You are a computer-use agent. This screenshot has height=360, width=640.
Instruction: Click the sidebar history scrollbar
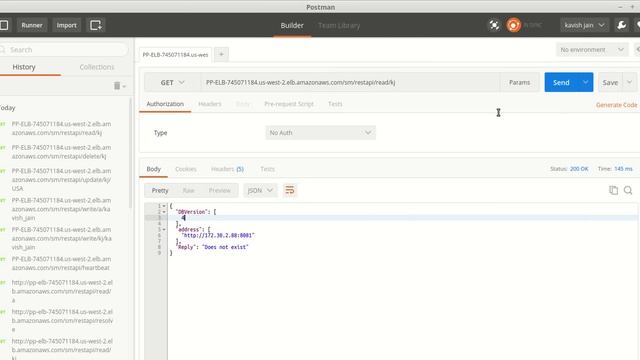tap(131, 153)
